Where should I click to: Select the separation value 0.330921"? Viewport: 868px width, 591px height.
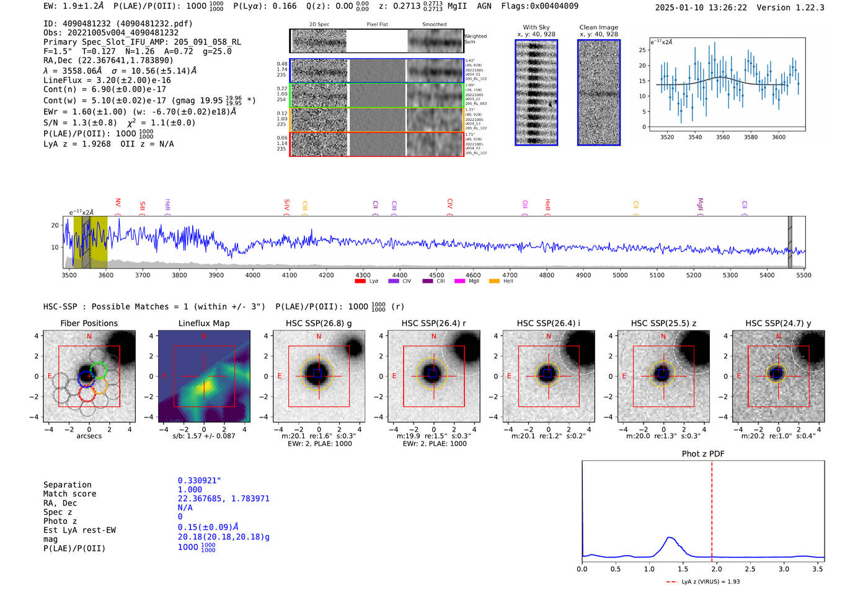(x=200, y=481)
